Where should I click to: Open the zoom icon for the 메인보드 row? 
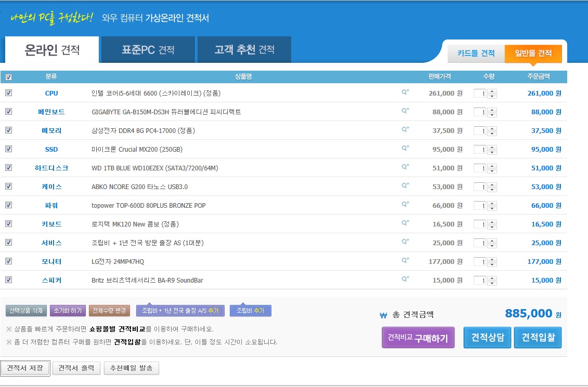pyautogui.click(x=406, y=111)
